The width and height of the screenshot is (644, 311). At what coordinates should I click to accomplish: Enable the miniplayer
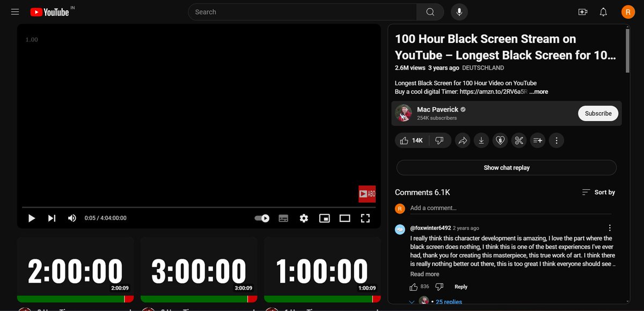324,218
